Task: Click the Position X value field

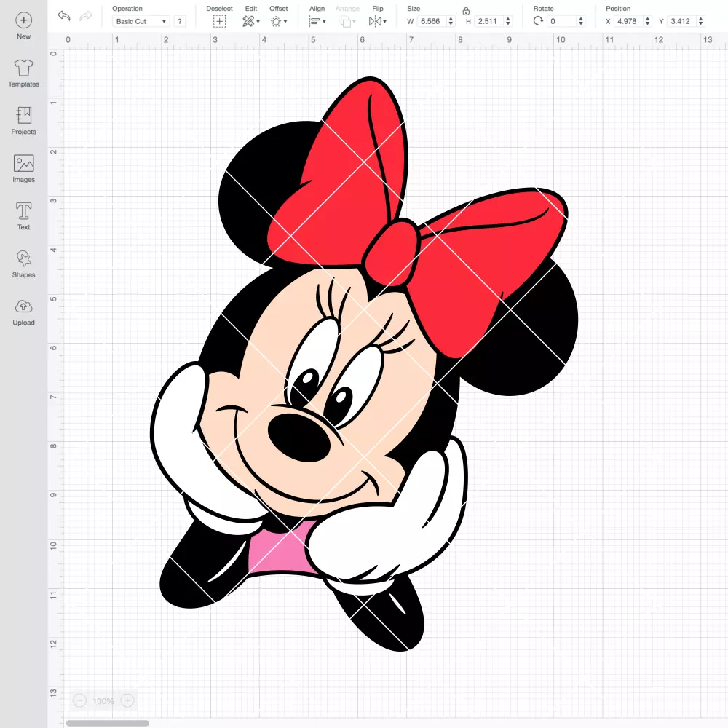Action: click(x=628, y=21)
